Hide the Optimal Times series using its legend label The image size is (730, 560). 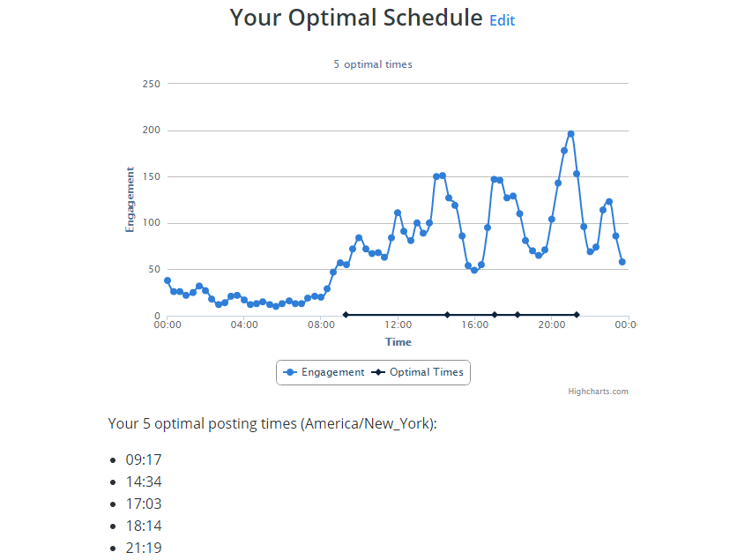point(429,372)
